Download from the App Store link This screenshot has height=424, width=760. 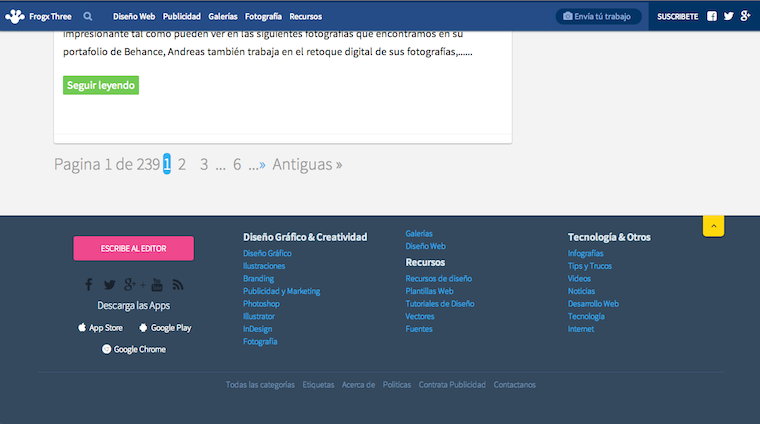pyautogui.click(x=100, y=328)
